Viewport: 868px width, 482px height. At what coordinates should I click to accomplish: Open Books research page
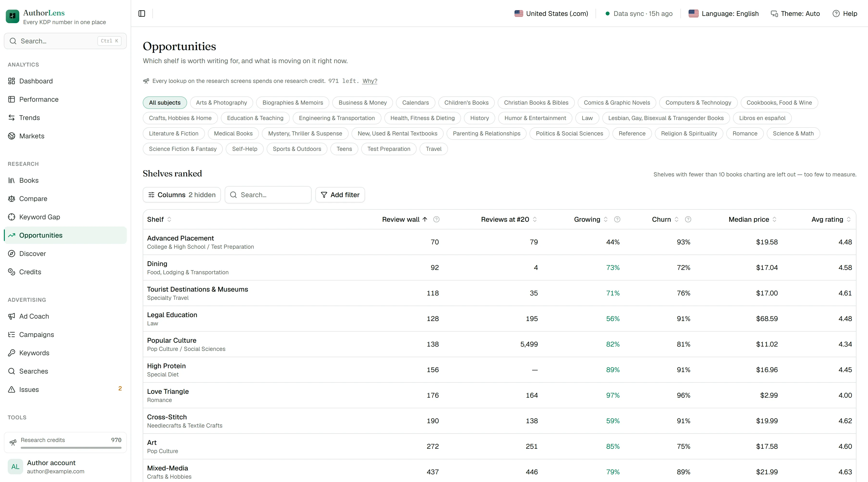tap(65, 181)
